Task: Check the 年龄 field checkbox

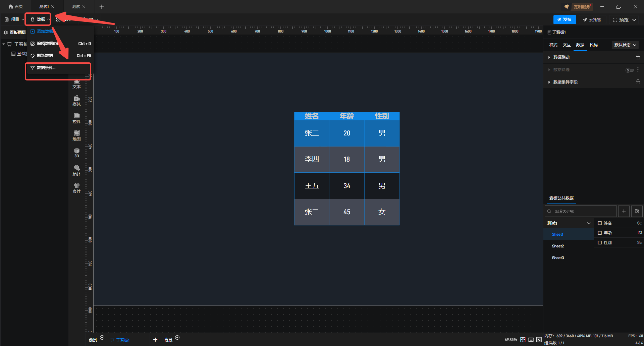Action: tap(600, 233)
